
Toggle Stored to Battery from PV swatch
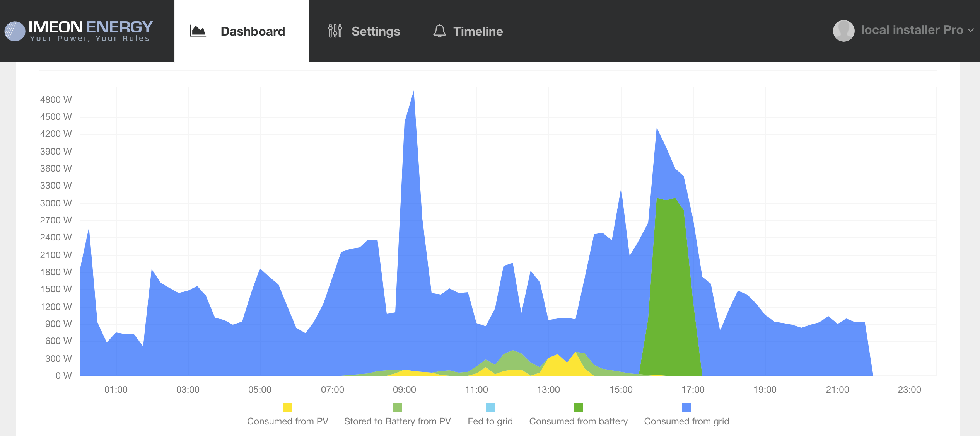tap(397, 407)
